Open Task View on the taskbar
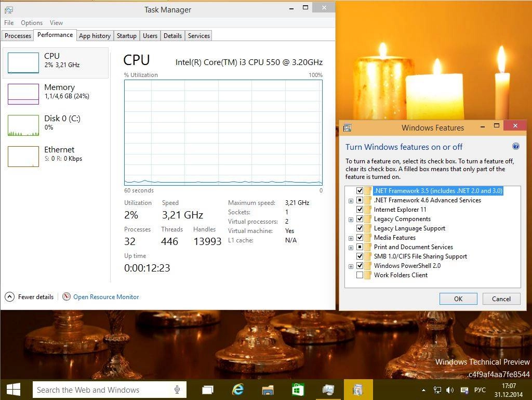 pyautogui.click(x=208, y=390)
